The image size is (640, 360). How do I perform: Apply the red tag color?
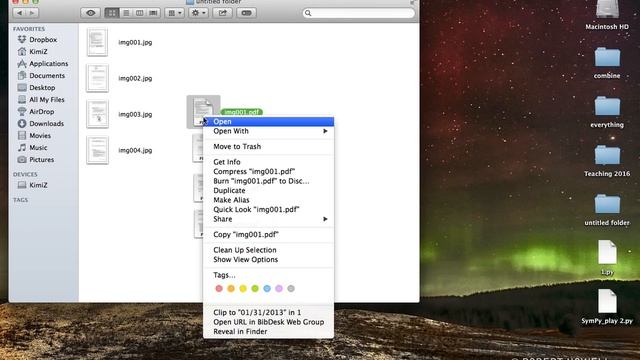[219, 289]
